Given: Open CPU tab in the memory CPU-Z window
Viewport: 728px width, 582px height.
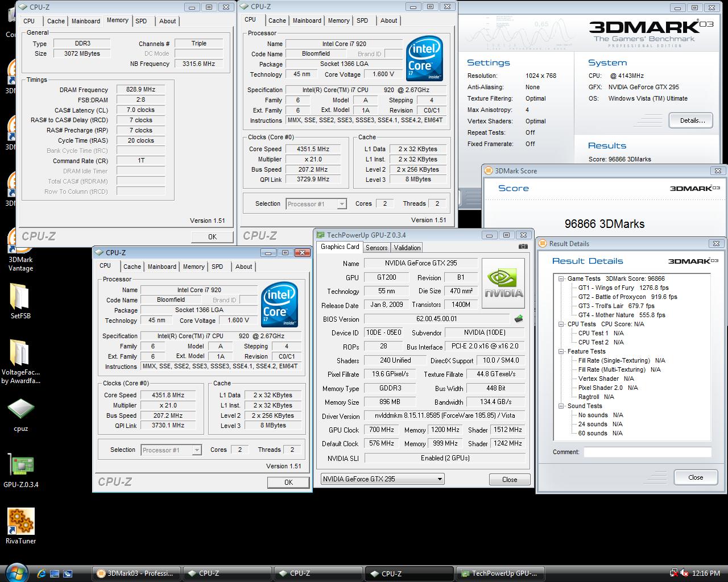Looking at the screenshot, I should click(x=29, y=21).
